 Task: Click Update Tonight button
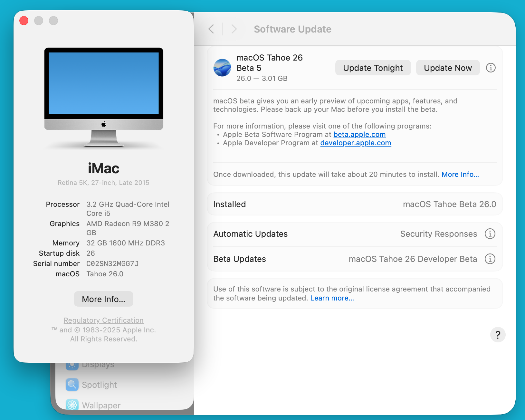(x=373, y=68)
